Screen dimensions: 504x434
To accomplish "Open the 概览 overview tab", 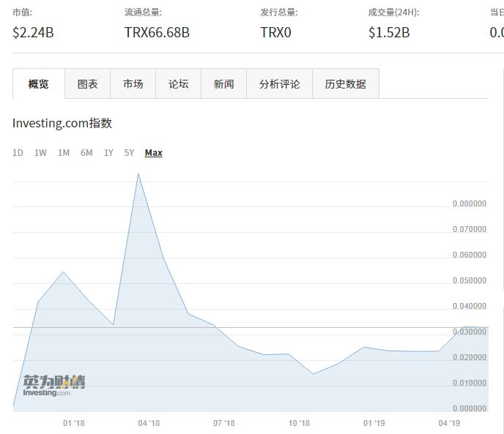I will pyautogui.click(x=39, y=84).
